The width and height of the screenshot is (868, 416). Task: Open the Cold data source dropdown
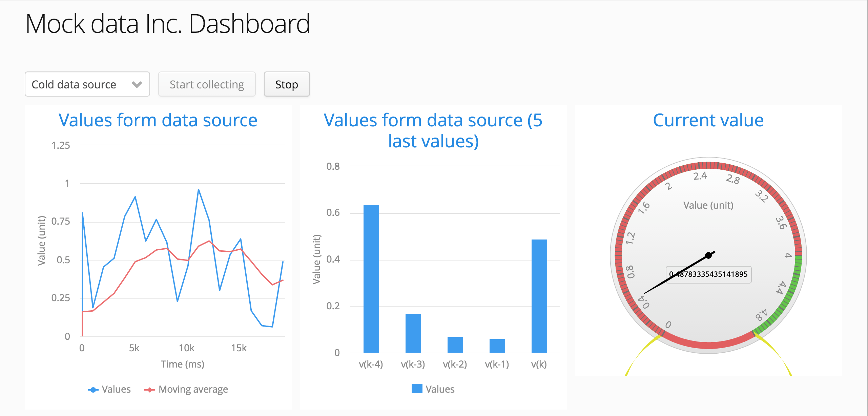tap(87, 84)
